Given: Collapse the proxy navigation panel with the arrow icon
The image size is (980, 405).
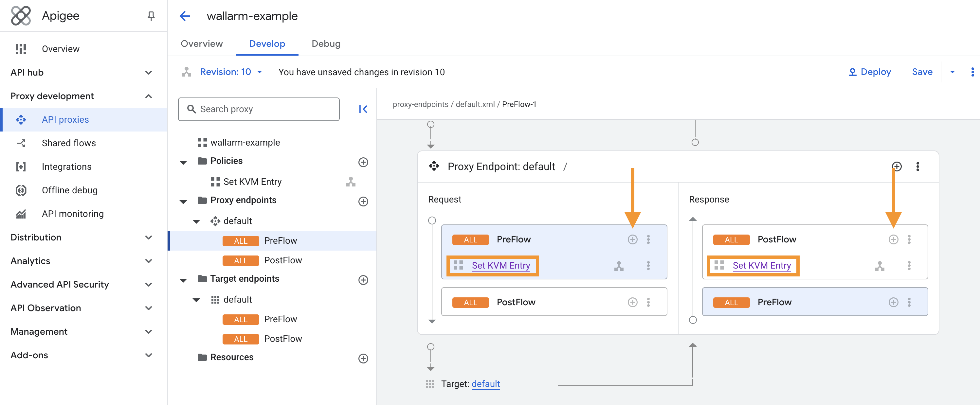Looking at the screenshot, I should (363, 109).
